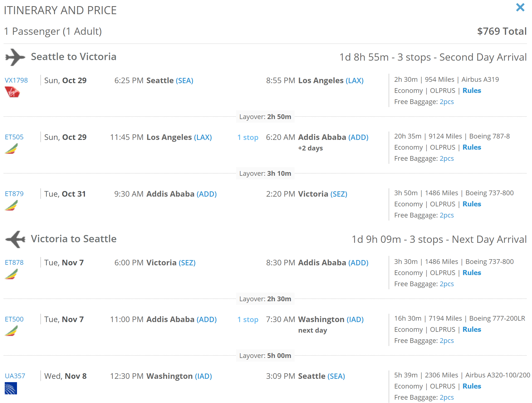The width and height of the screenshot is (532, 403).
Task: Open the UA357 flight number link
Action: click(x=15, y=376)
